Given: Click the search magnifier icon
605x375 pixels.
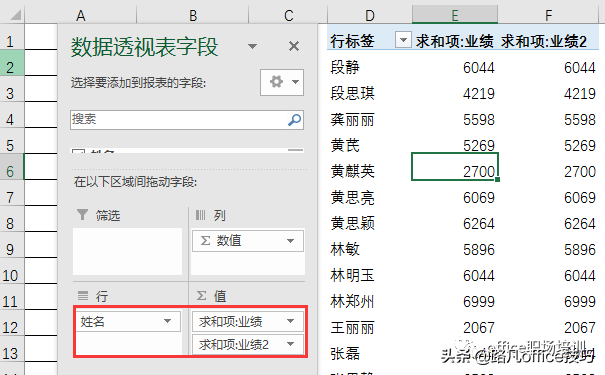Looking at the screenshot, I should (295, 120).
